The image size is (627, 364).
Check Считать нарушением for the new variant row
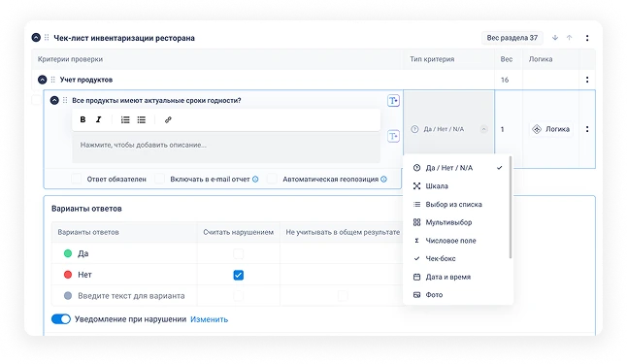click(x=239, y=296)
